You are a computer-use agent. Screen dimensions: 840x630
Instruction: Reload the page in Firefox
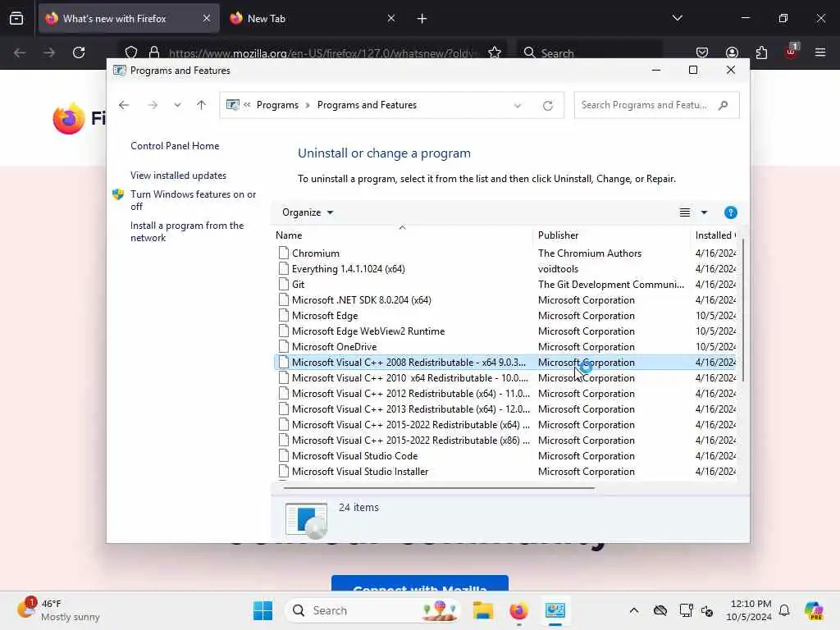(x=79, y=52)
